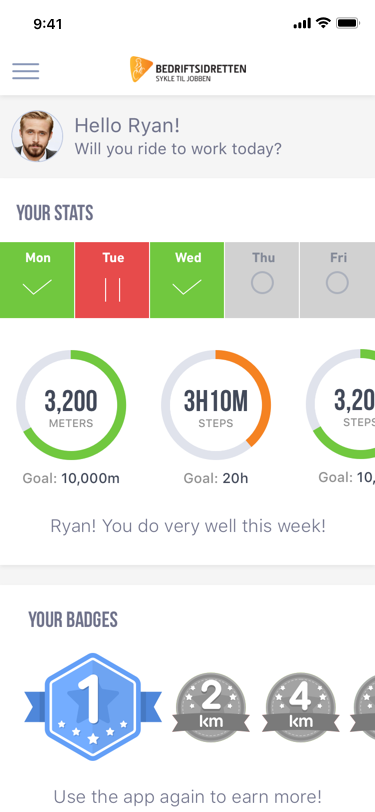Tap the Wed checkmark icon
Screen dimensions: 375x812
[187, 287]
